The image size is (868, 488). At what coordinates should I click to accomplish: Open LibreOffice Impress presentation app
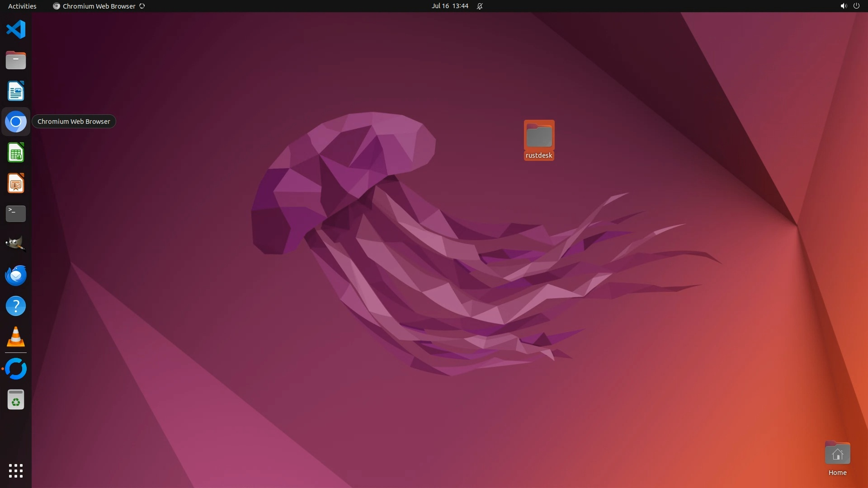click(16, 183)
